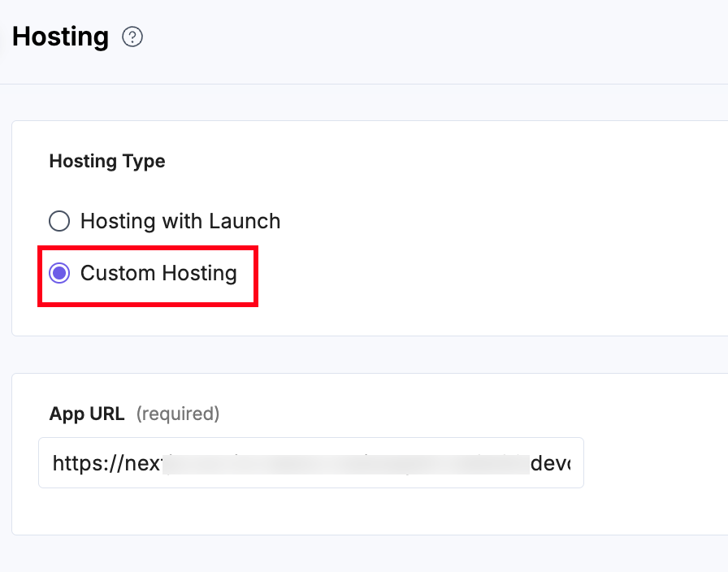
Task: Click the Custom Hosting label text
Action: (x=158, y=274)
